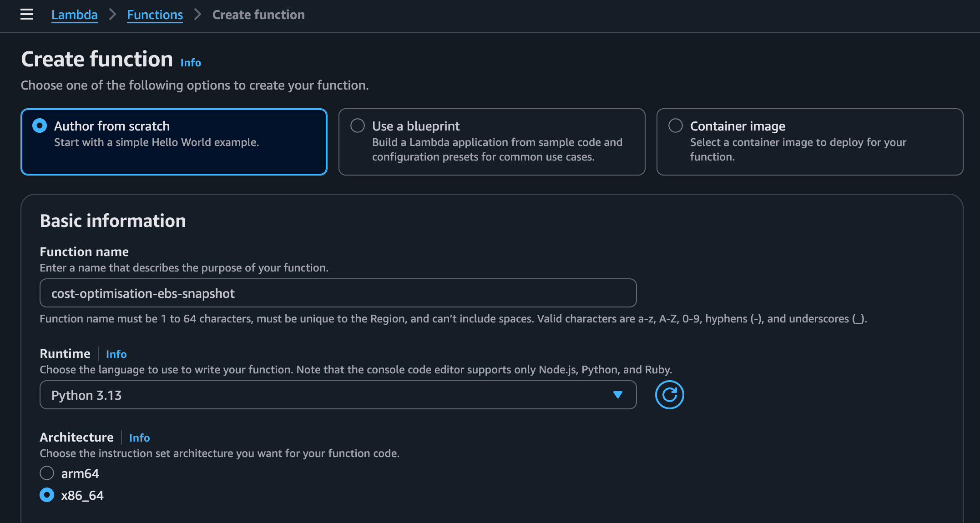Click Use a blueprint card description
The width and height of the screenshot is (980, 523).
pos(496,149)
